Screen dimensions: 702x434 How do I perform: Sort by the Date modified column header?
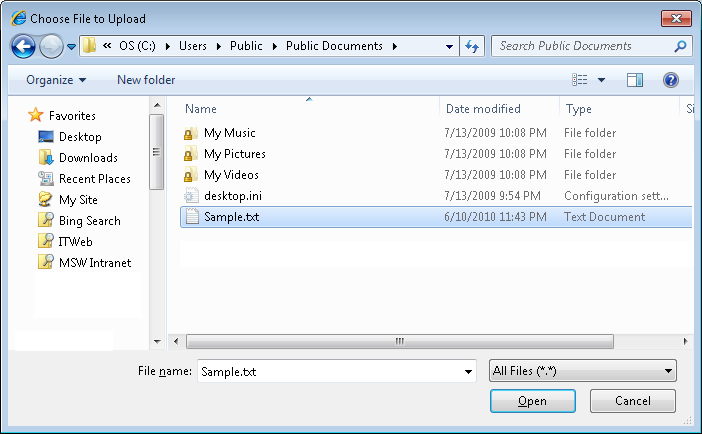point(483,109)
